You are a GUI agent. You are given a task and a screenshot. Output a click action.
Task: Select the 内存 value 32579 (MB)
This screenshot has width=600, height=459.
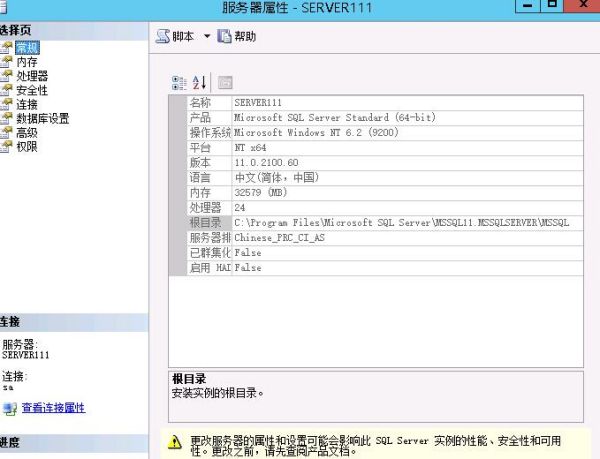[408, 192]
